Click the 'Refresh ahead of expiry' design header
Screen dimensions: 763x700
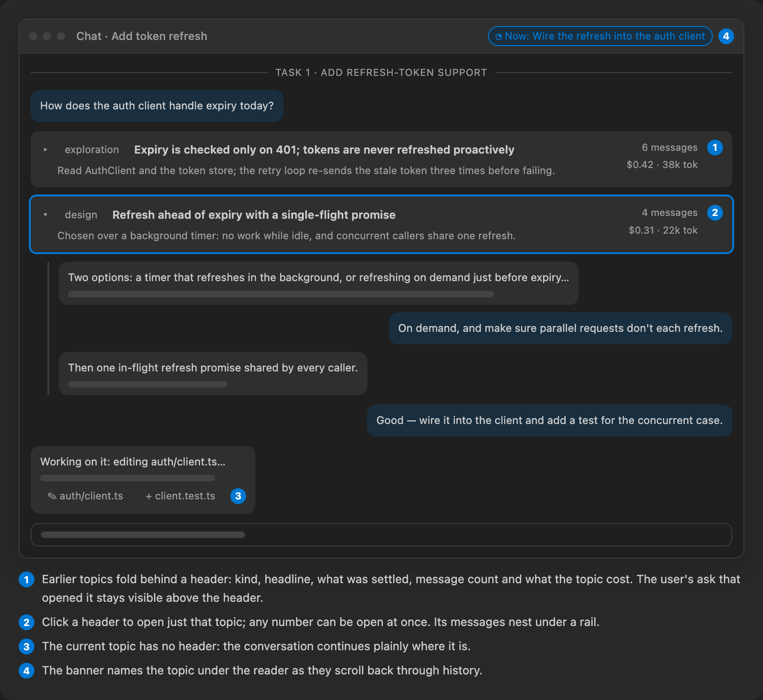381,224
